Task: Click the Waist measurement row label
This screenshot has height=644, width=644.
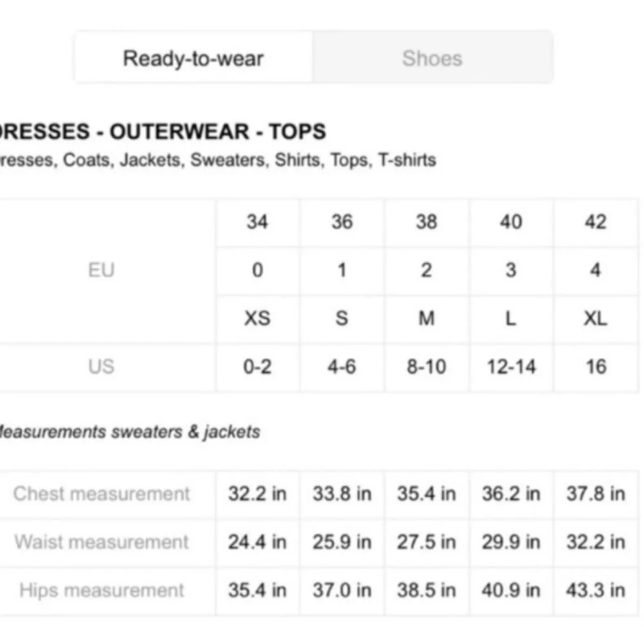Action: click(x=102, y=542)
